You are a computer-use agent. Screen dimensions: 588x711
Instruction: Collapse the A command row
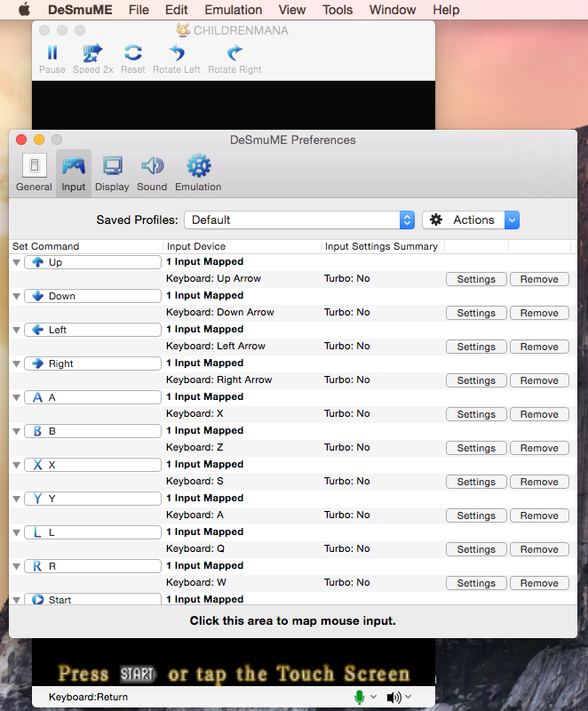pyautogui.click(x=16, y=397)
